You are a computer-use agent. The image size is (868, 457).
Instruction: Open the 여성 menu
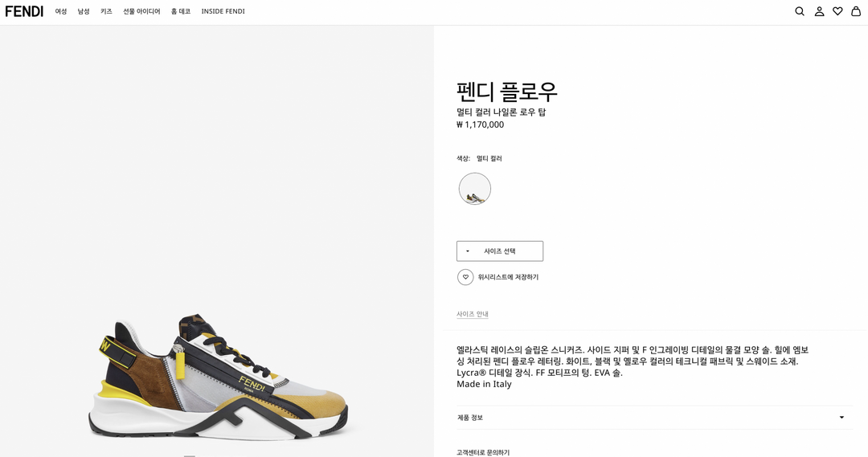[61, 11]
